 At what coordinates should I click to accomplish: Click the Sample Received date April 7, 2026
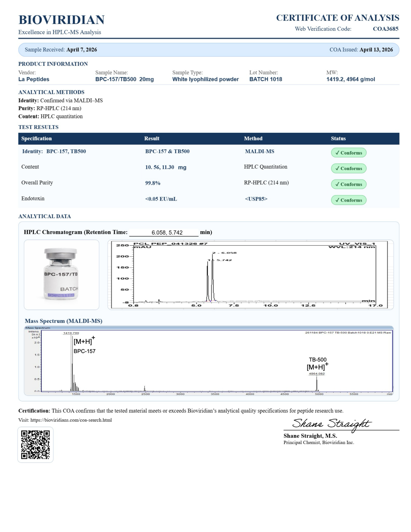click(x=82, y=50)
